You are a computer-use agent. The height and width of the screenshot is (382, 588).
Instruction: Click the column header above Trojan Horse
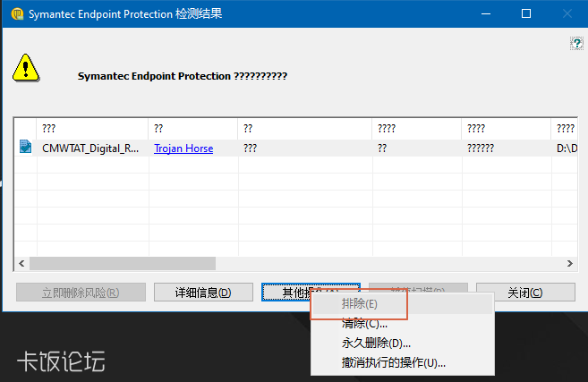[192, 129]
